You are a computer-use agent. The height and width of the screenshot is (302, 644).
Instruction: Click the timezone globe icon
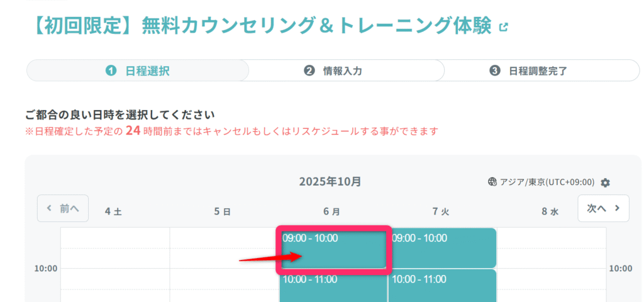pyautogui.click(x=492, y=182)
